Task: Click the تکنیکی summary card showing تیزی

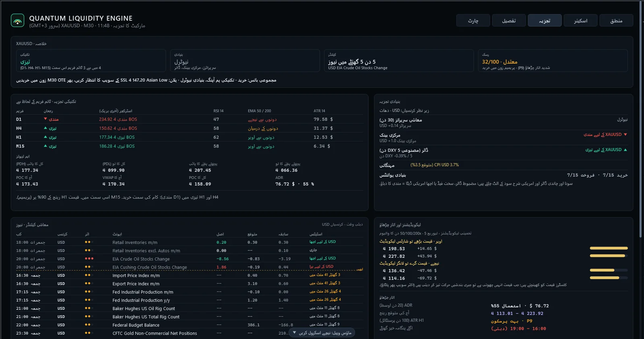Action: 91,61
